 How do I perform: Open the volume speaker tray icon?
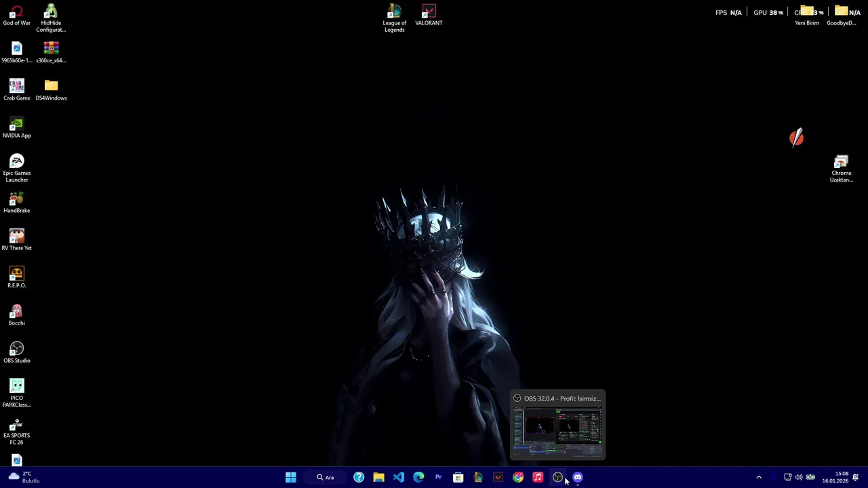(x=798, y=477)
